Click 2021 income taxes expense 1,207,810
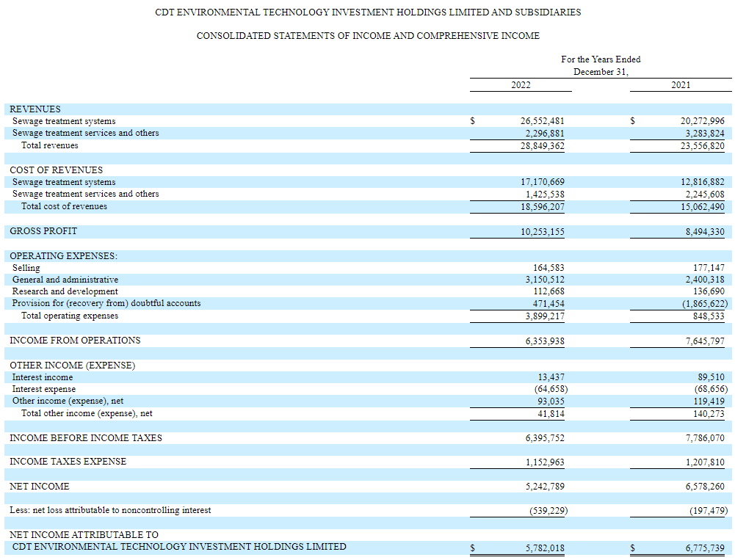 coord(705,462)
